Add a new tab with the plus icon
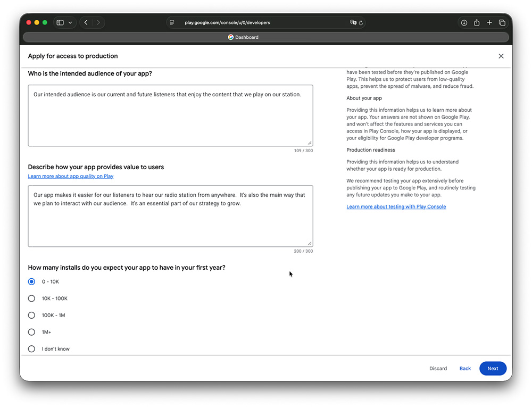532x407 pixels. pyautogui.click(x=489, y=22)
